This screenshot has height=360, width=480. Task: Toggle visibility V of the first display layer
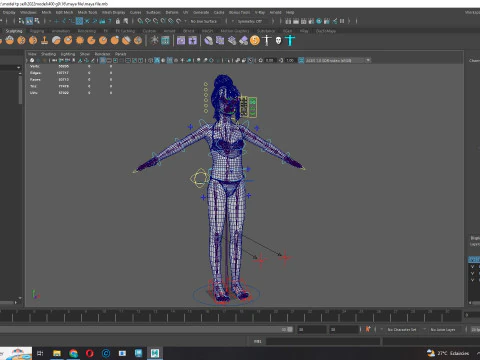(x=472, y=267)
